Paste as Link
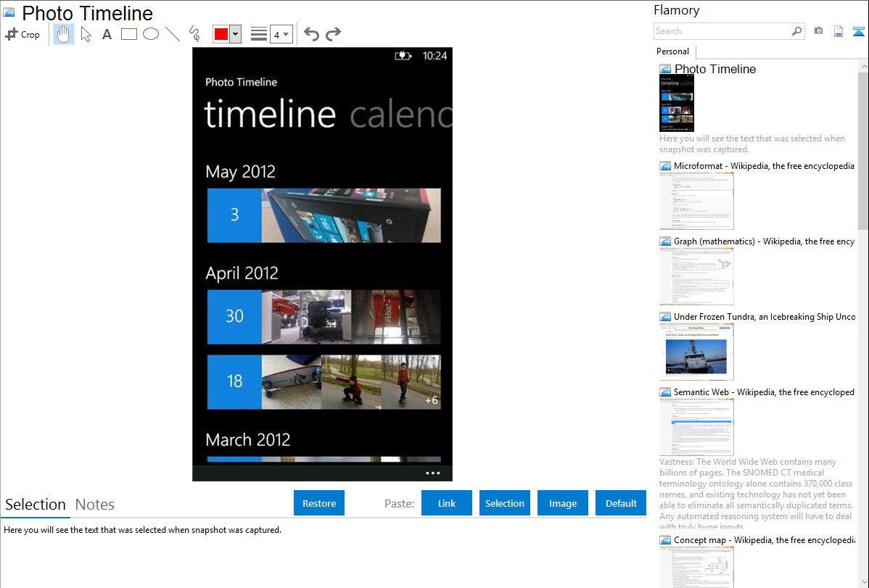 [447, 503]
